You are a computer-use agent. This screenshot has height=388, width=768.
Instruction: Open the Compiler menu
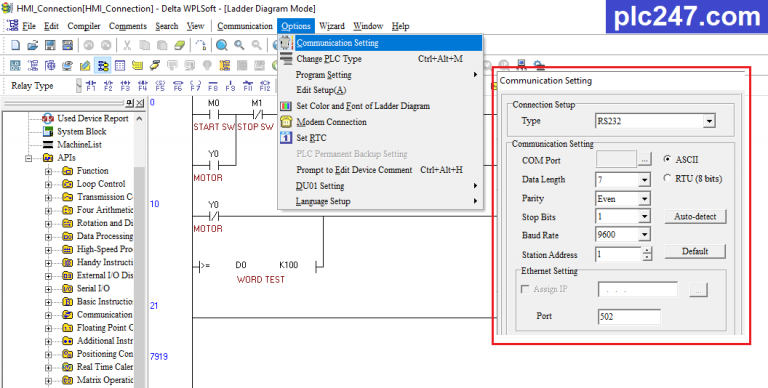(x=84, y=26)
